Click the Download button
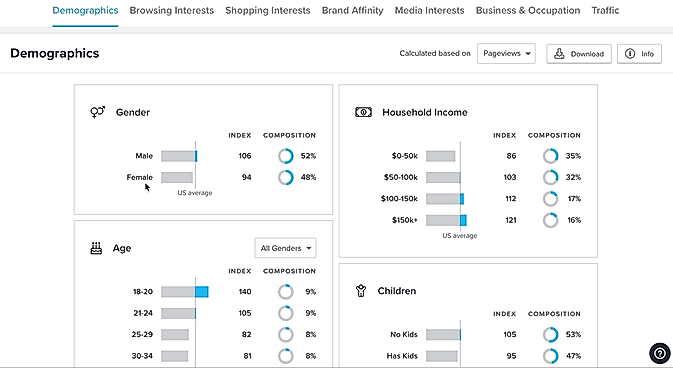 (579, 54)
